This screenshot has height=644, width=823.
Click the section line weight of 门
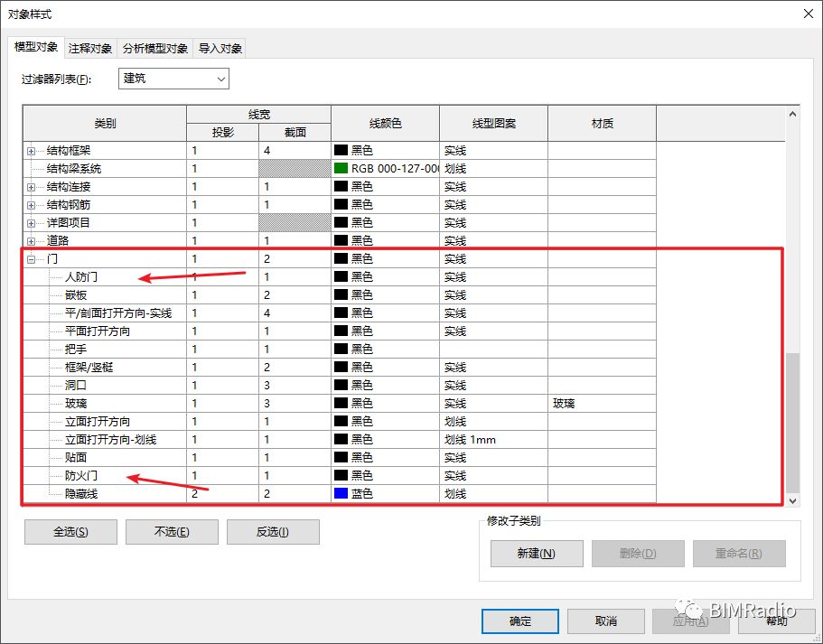click(295, 258)
